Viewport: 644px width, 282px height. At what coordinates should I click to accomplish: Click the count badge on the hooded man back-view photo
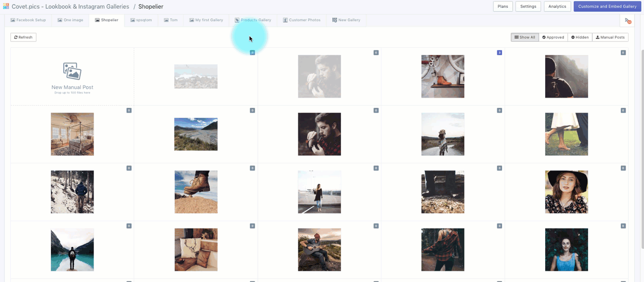(x=623, y=52)
